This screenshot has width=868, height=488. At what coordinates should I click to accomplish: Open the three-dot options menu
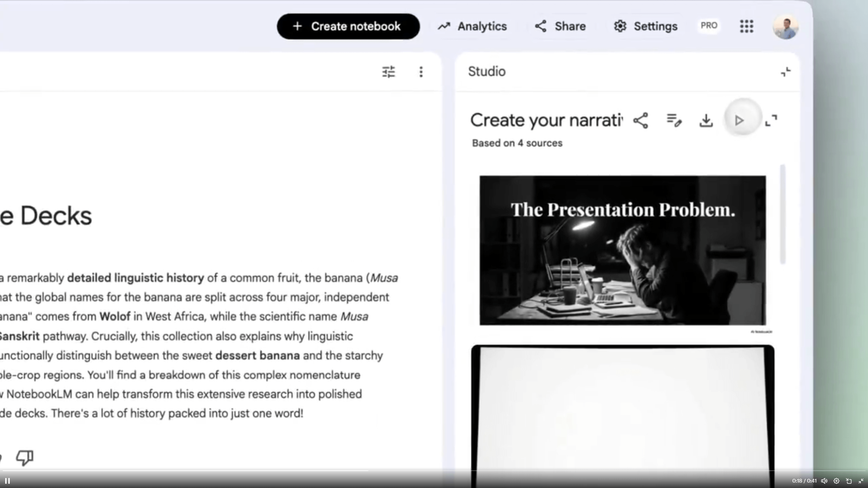(421, 72)
